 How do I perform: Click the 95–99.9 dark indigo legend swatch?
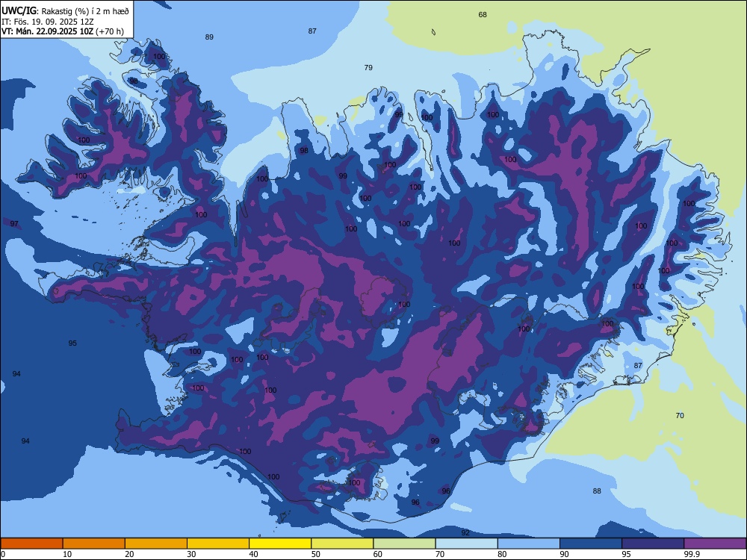(x=653, y=544)
